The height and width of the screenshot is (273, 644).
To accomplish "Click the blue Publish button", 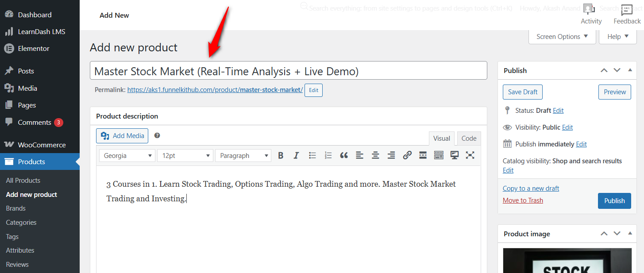I will coord(614,200).
